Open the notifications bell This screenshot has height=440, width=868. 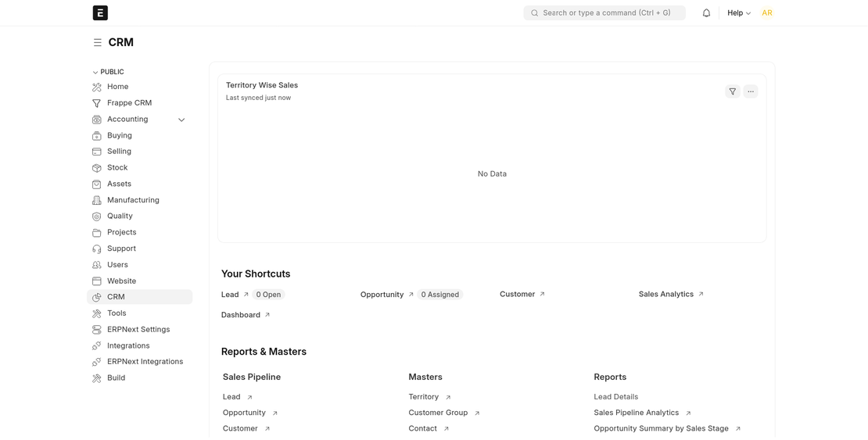706,13
